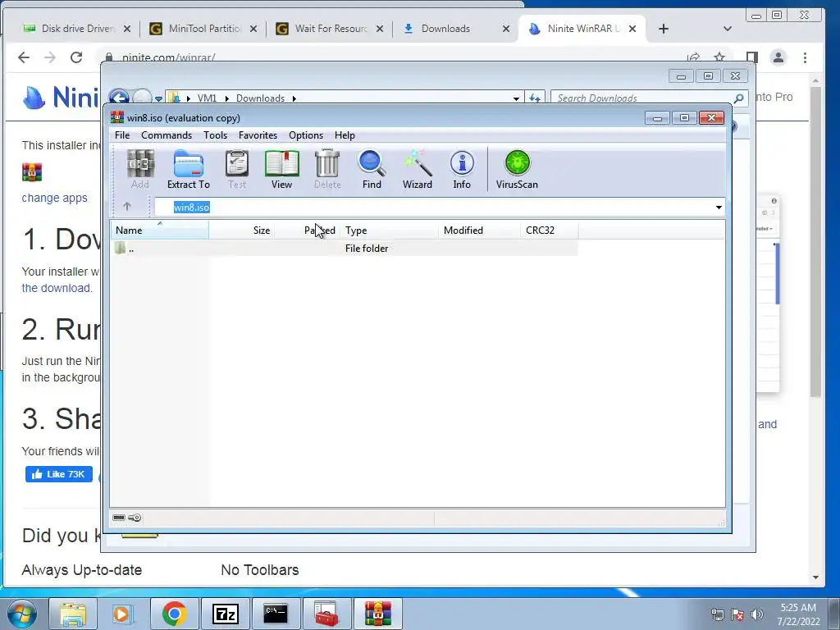The height and width of the screenshot is (630, 840).
Task: Open the Windows Start button
Action: click(x=21, y=614)
